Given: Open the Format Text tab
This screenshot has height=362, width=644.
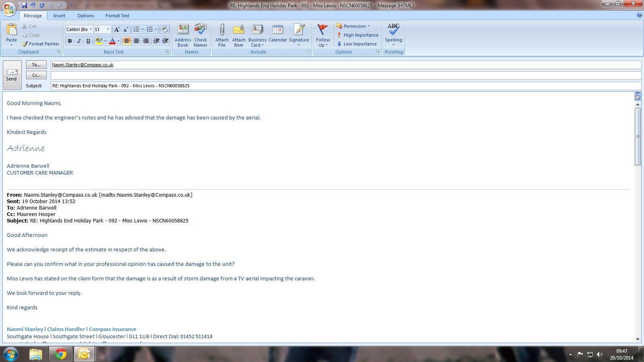Looking at the screenshot, I should pos(117,16).
